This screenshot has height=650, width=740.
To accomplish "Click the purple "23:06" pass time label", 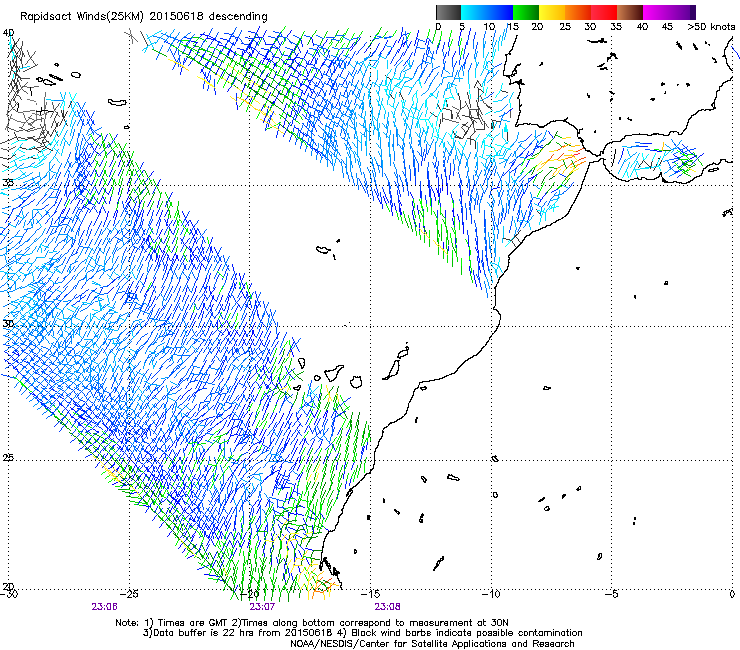I will (x=104, y=607).
